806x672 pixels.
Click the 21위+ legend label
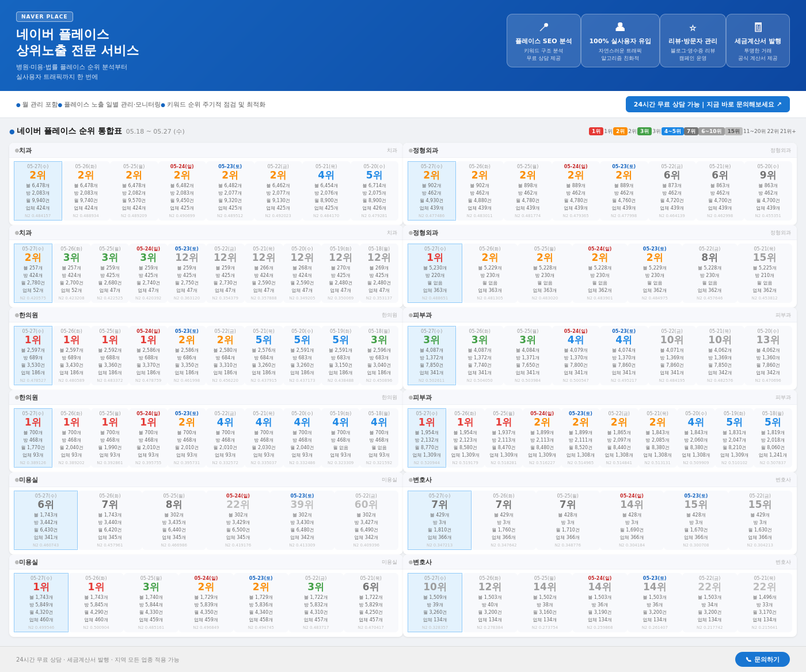pos(788,131)
